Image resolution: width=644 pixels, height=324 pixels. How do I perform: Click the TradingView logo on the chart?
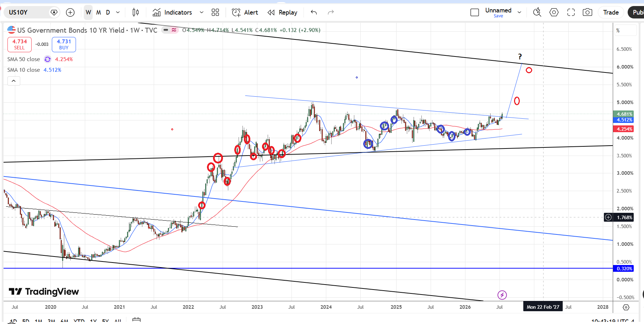(x=44, y=292)
